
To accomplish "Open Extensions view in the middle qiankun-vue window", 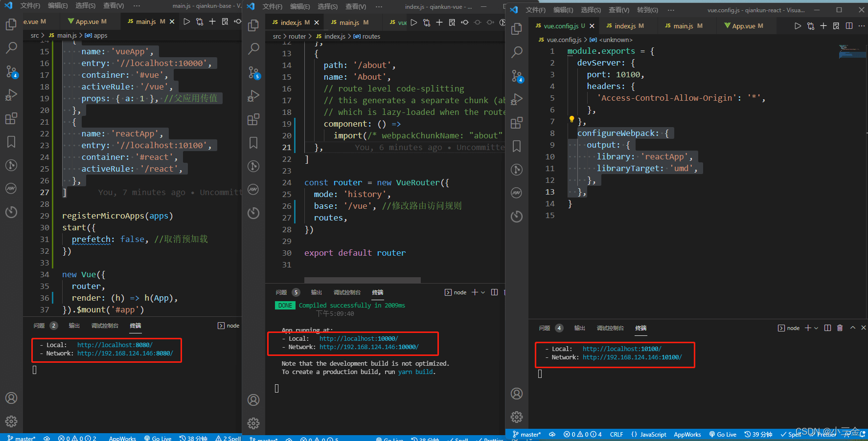I will point(253,119).
